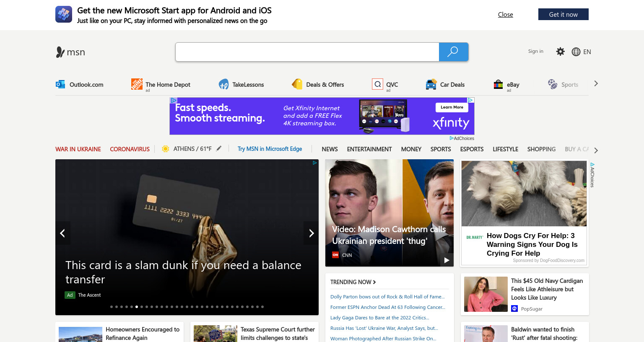
Task: Select the sixth carousel dot indicator
Action: click(x=137, y=307)
